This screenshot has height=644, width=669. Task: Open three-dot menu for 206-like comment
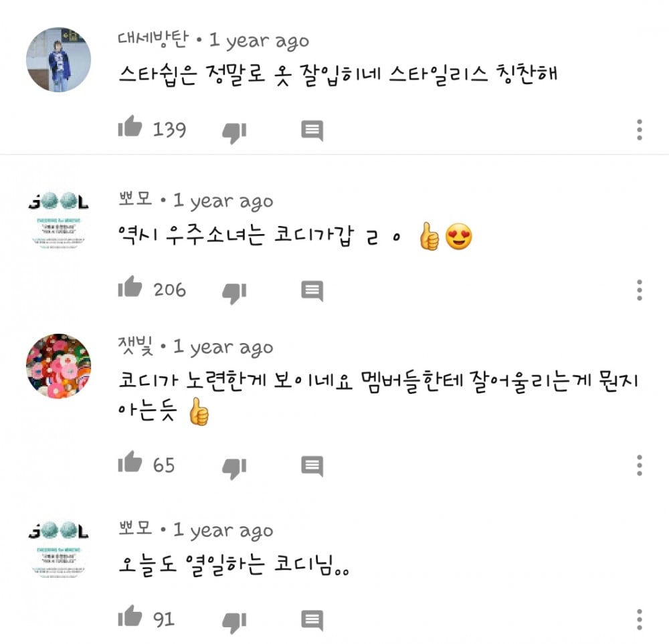point(639,290)
